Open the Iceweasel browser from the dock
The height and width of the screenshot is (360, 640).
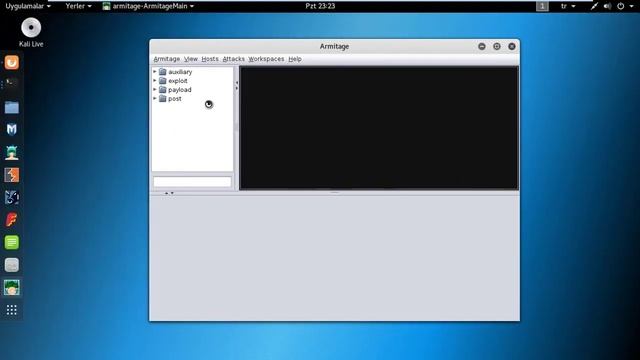click(x=12, y=62)
